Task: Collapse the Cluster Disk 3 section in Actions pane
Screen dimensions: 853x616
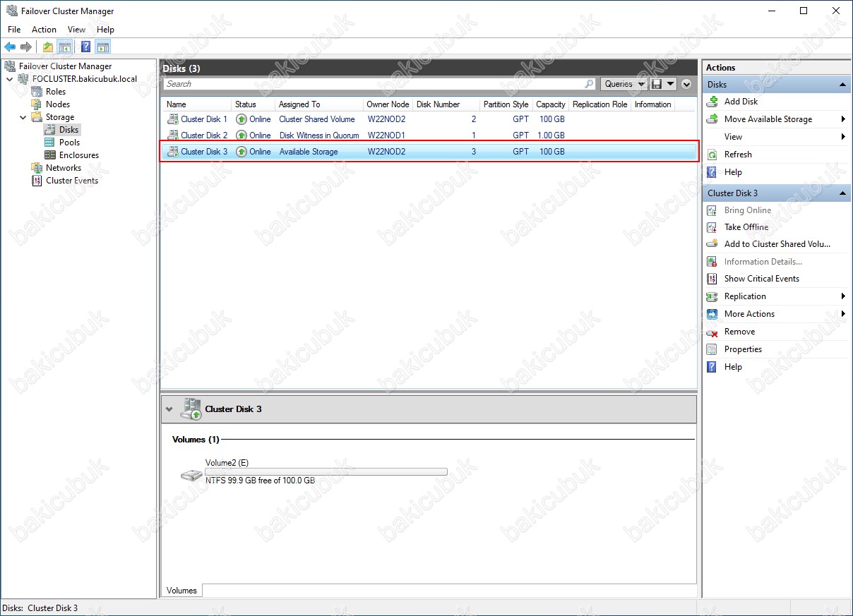Action: tap(842, 193)
